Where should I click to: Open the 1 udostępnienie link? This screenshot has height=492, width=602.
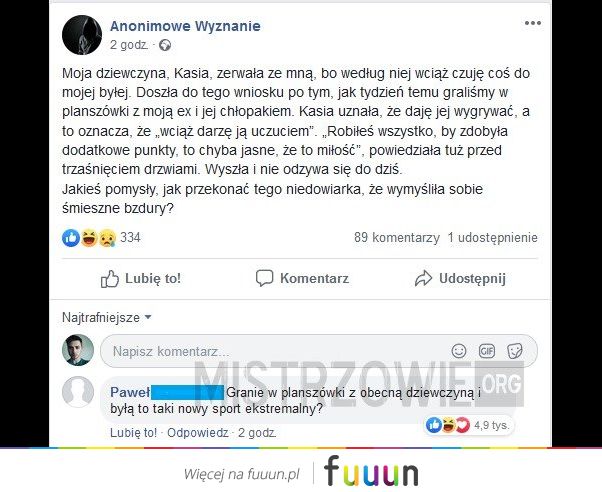click(493, 237)
